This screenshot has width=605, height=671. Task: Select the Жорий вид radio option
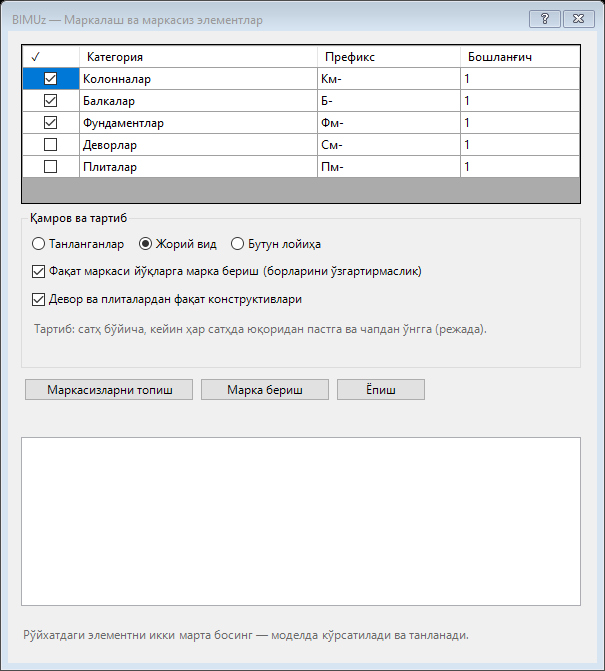[178, 244]
